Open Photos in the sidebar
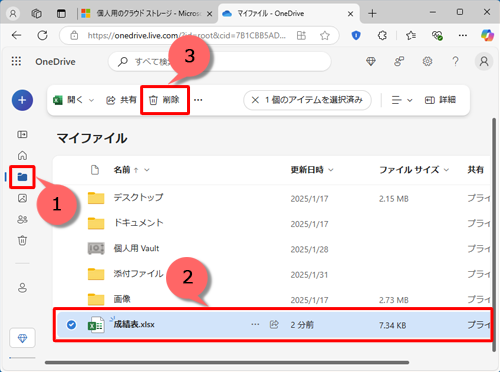 [22, 198]
